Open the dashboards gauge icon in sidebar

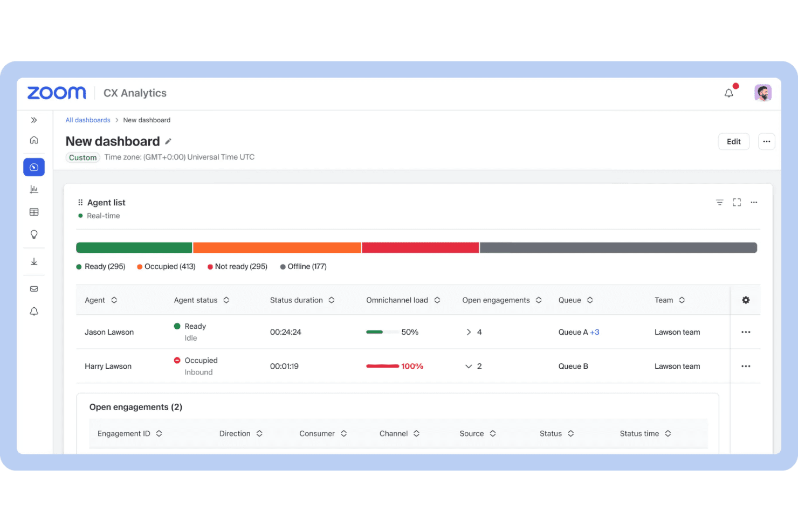point(34,167)
